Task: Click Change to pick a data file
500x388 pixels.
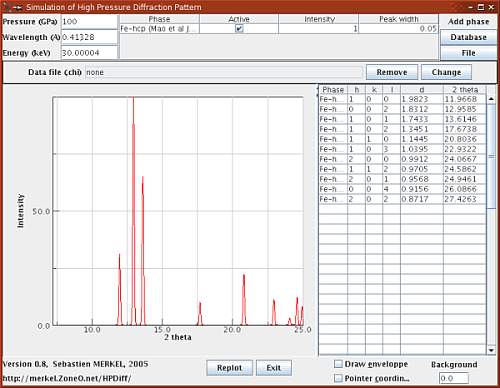Action: [446, 72]
